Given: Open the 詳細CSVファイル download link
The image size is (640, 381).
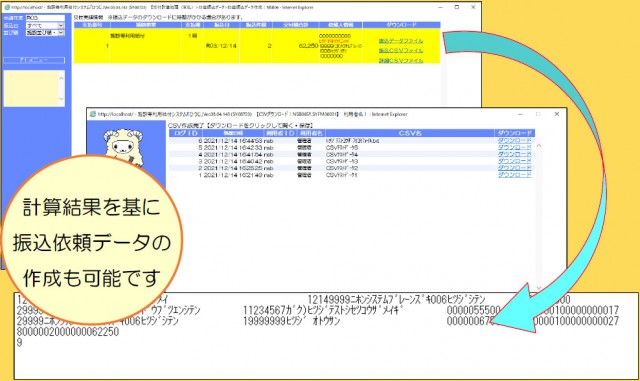Looking at the screenshot, I should pyautogui.click(x=401, y=60).
